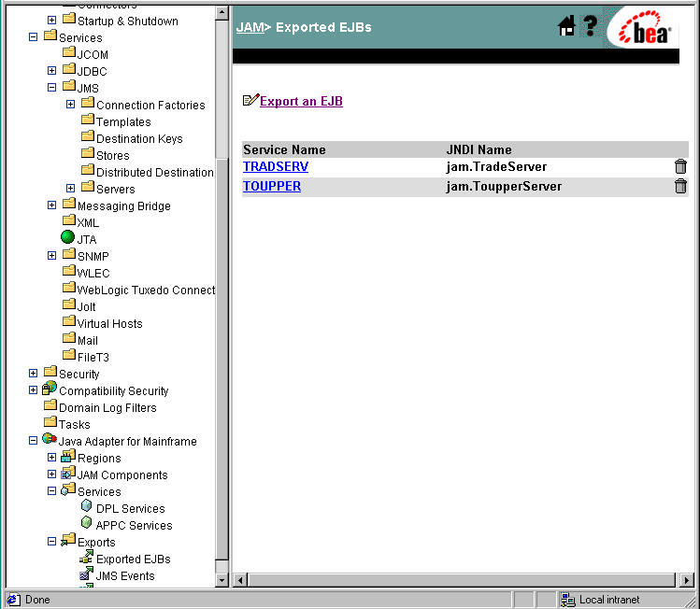Image resolution: width=700 pixels, height=609 pixels.
Task: Select Exported EJBs in the tree
Action: (x=133, y=559)
